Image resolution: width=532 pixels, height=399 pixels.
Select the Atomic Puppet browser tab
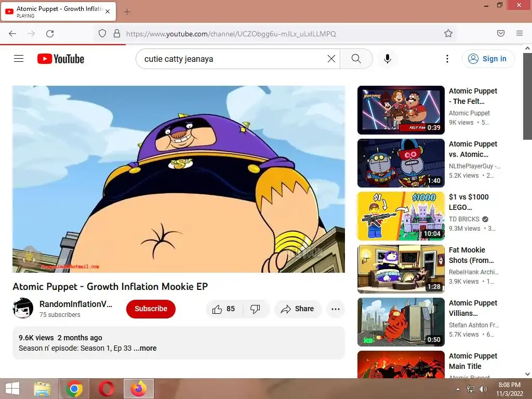[58, 11]
